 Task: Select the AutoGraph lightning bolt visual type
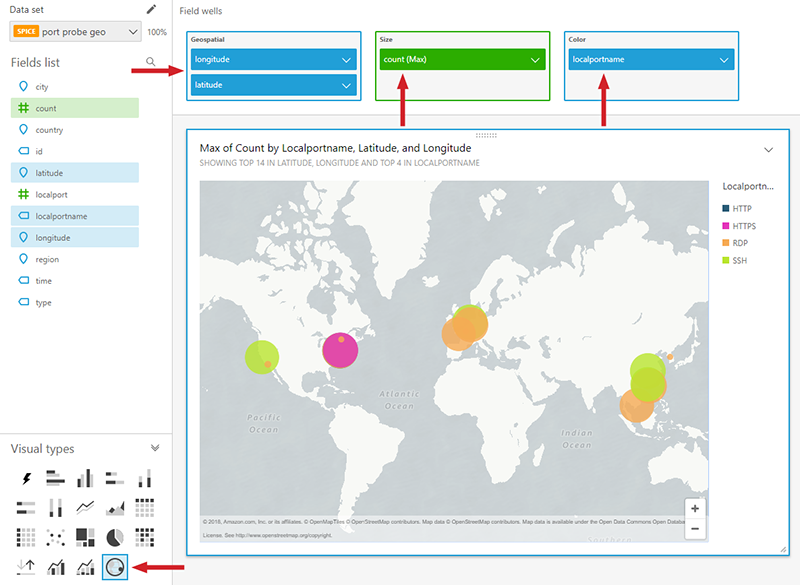[x=26, y=478]
